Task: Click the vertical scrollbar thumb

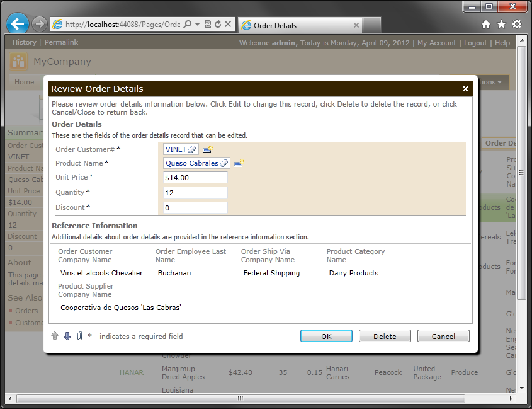Action: click(521, 173)
